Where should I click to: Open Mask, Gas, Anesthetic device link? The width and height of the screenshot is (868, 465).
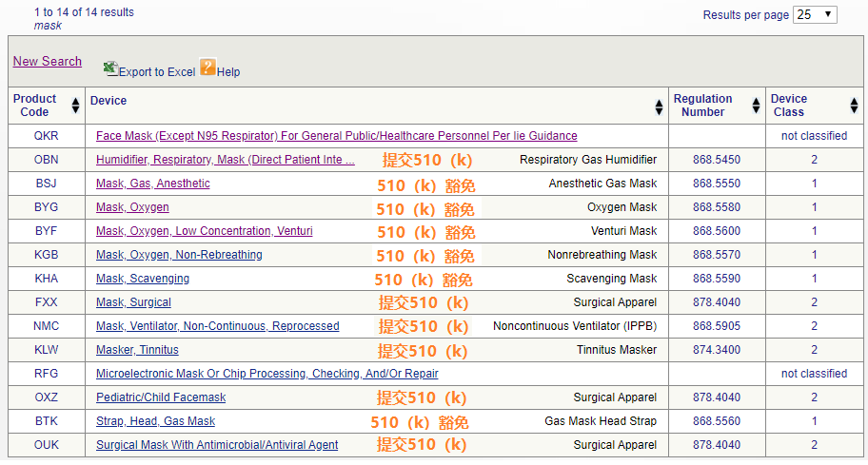[x=152, y=184]
